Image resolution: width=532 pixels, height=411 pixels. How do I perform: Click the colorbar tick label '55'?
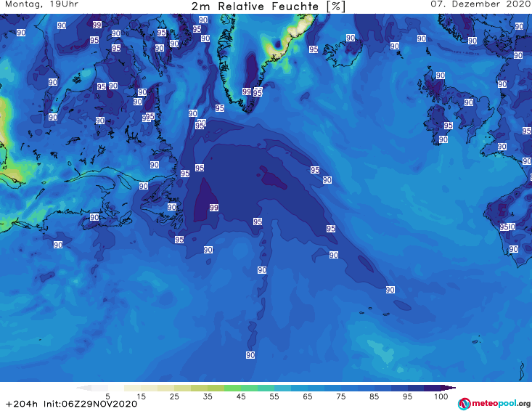tap(274, 396)
